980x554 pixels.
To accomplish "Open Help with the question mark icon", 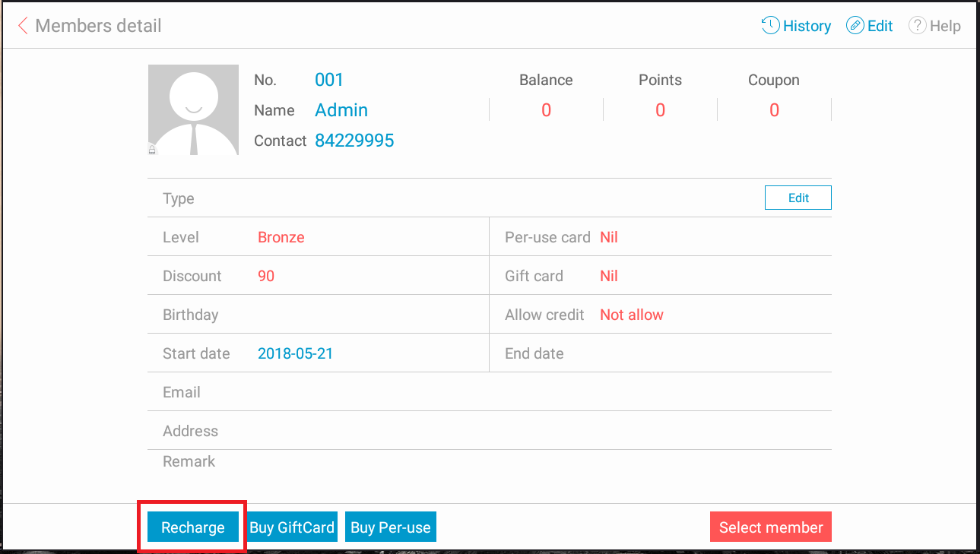I will tap(918, 26).
